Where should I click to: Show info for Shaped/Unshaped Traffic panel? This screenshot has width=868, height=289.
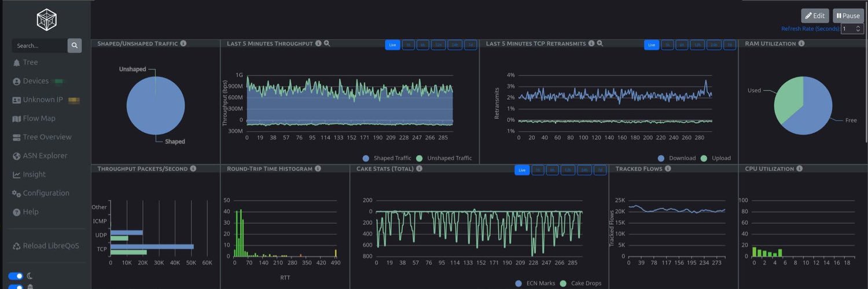[183, 43]
